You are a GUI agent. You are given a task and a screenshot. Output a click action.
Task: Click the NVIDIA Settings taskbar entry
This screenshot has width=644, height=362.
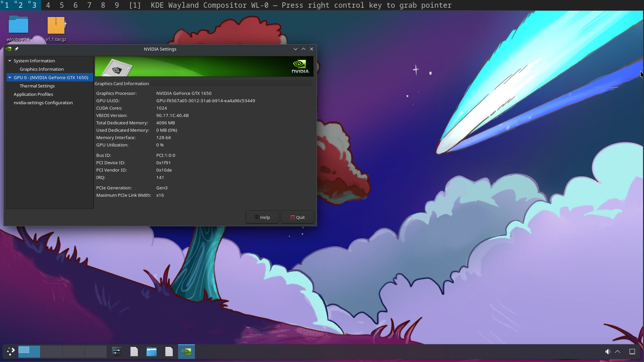[x=186, y=351]
